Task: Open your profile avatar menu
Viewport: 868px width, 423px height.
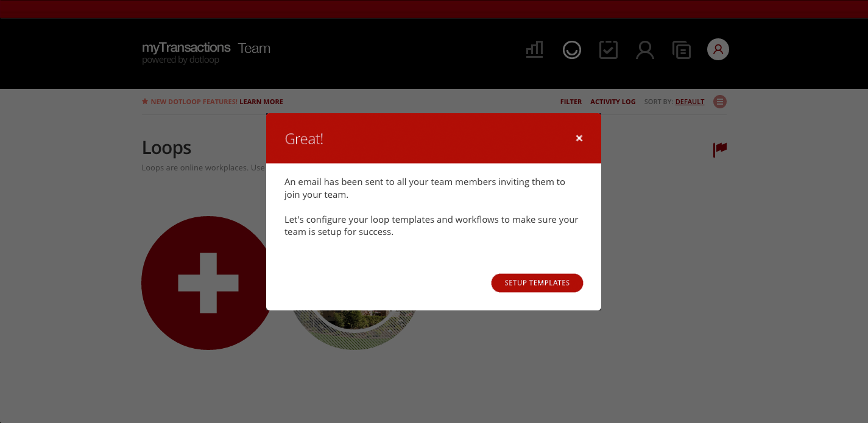Action: coord(718,49)
